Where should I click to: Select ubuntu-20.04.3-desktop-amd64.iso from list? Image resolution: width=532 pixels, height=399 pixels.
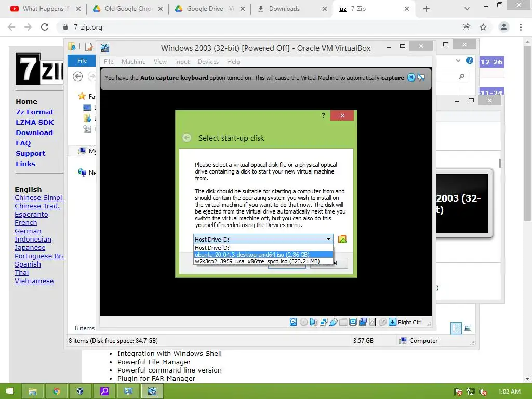(263, 255)
